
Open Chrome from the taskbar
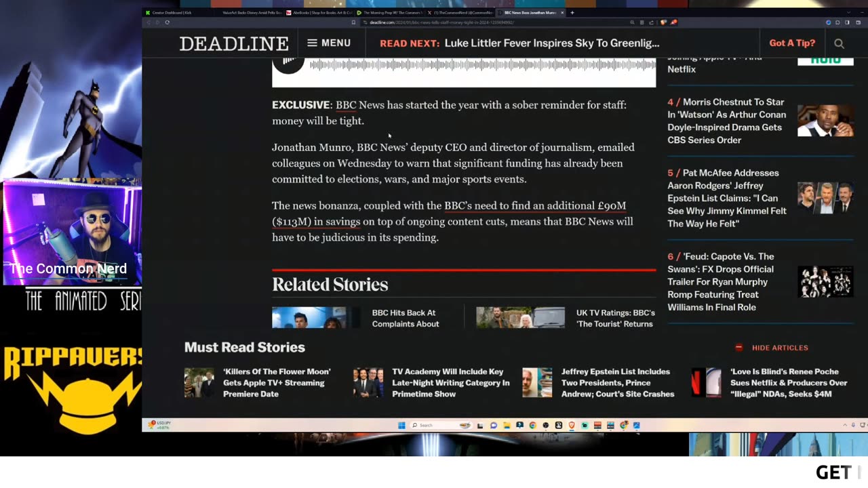532,425
